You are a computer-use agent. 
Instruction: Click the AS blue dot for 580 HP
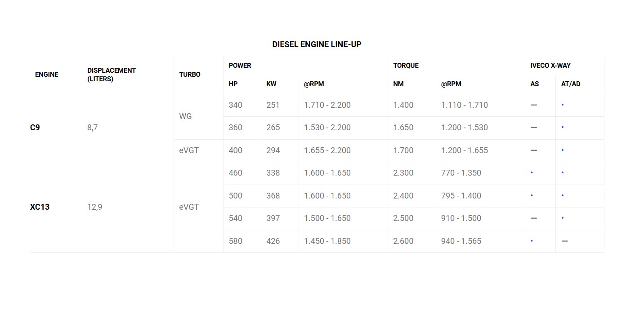pyautogui.click(x=532, y=241)
